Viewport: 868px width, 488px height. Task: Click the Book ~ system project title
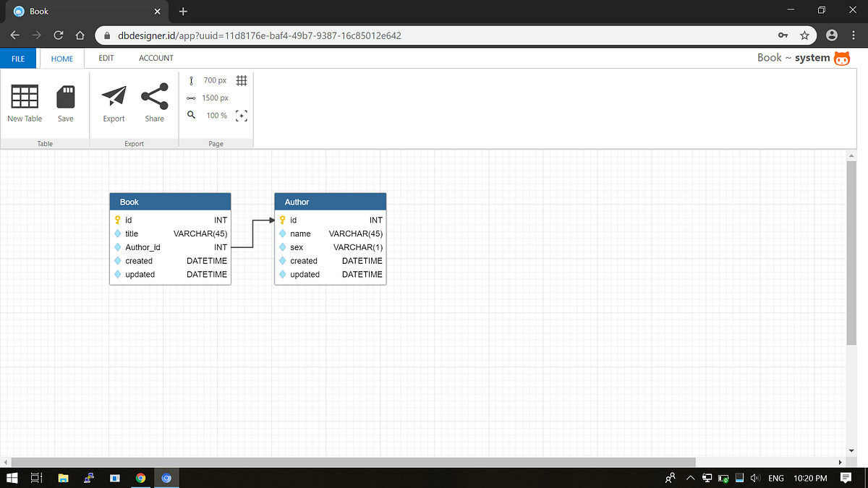point(793,58)
